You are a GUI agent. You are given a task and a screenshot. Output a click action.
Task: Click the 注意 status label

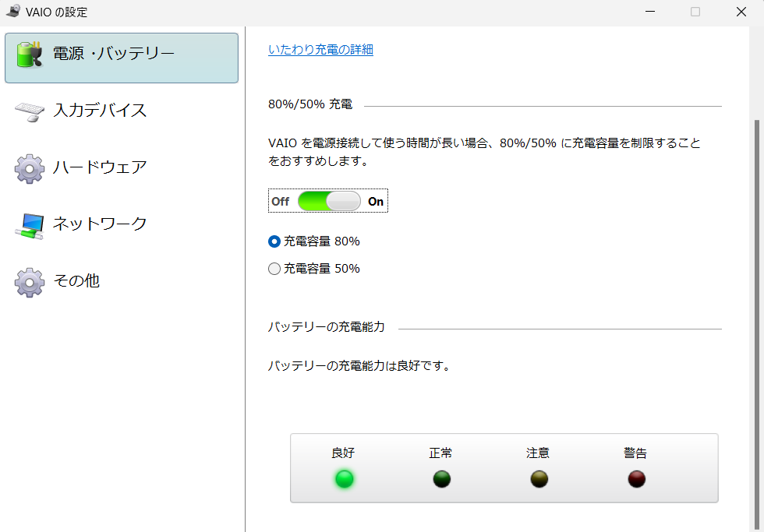point(538,453)
